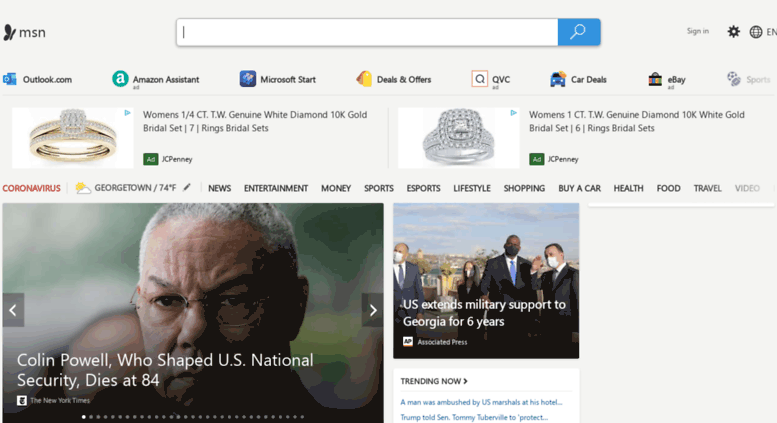
Task: Open the HEALTH tab
Action: coord(628,188)
